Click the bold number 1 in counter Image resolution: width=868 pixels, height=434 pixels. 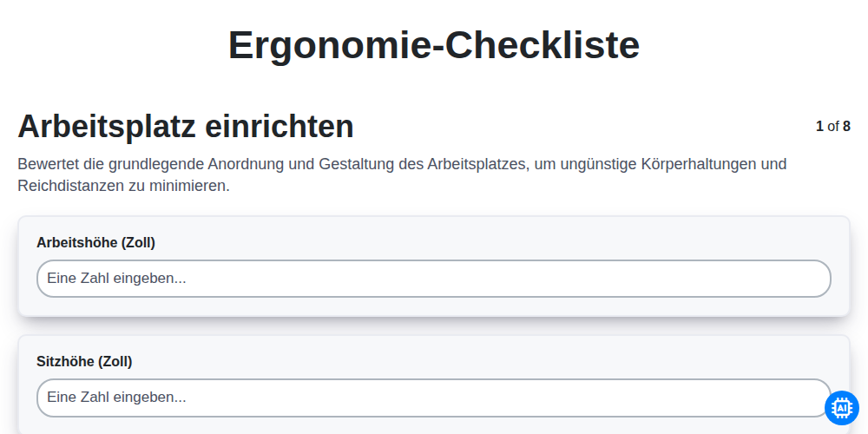(820, 126)
